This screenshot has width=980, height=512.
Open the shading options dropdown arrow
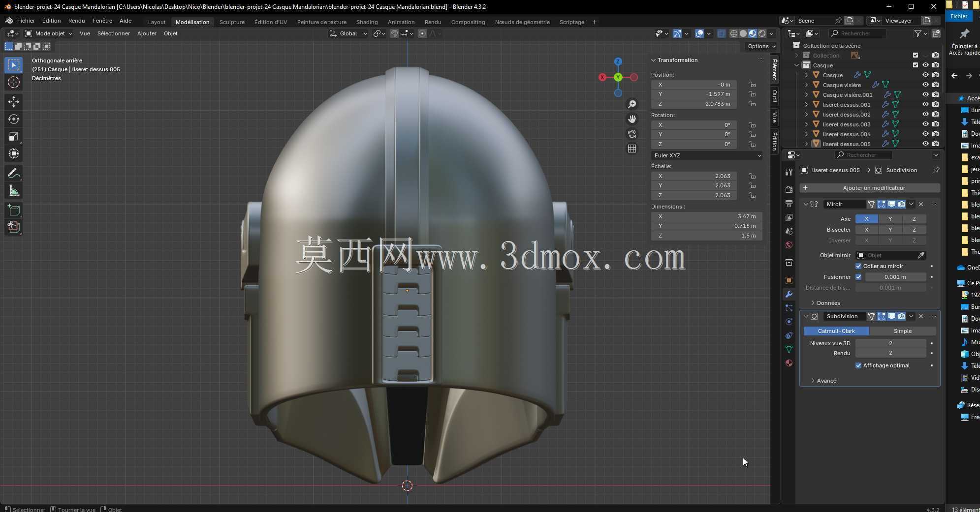point(771,33)
